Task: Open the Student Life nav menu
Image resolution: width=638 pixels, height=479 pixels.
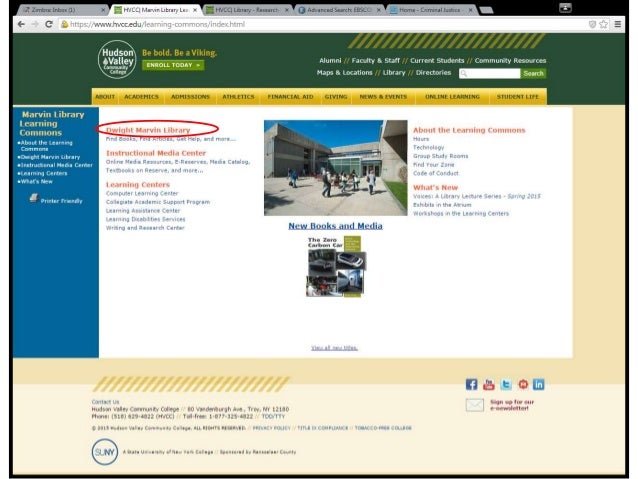Action: 518,97
